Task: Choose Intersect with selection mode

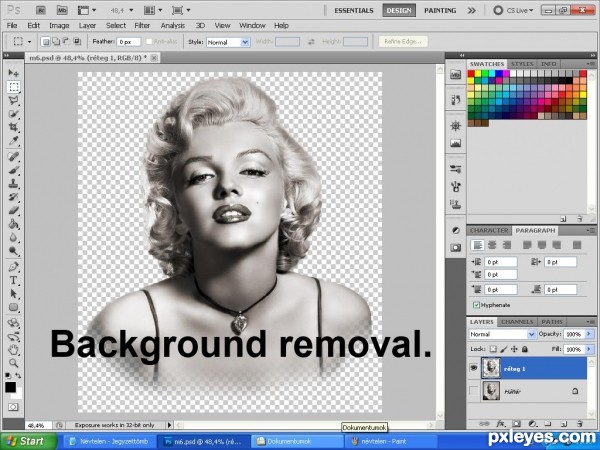Action: (77, 41)
